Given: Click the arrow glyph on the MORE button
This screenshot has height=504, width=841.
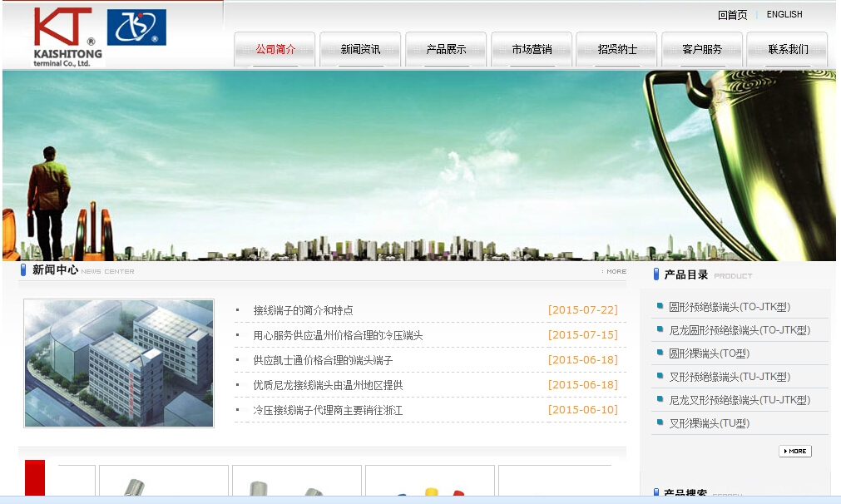Looking at the screenshot, I should coord(785,451).
